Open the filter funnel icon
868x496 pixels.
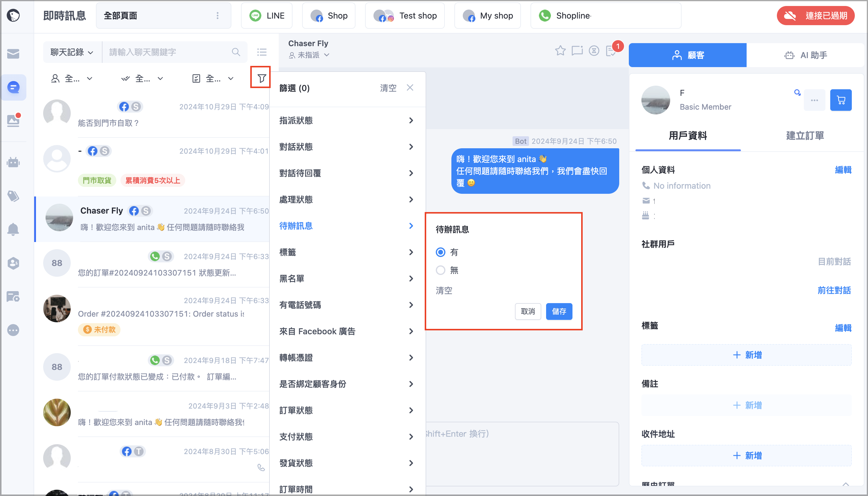[x=261, y=78]
